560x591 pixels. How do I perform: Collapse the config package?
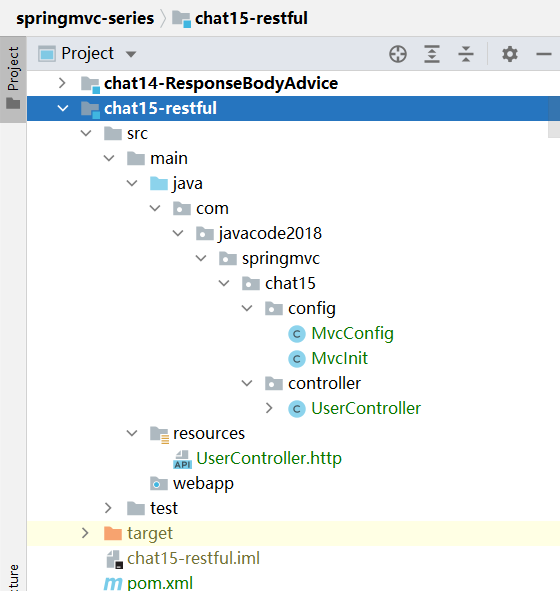tap(247, 308)
